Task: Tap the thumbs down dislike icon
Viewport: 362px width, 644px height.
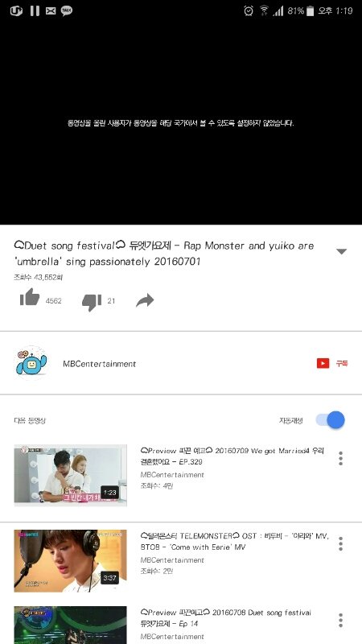Action: click(x=92, y=303)
